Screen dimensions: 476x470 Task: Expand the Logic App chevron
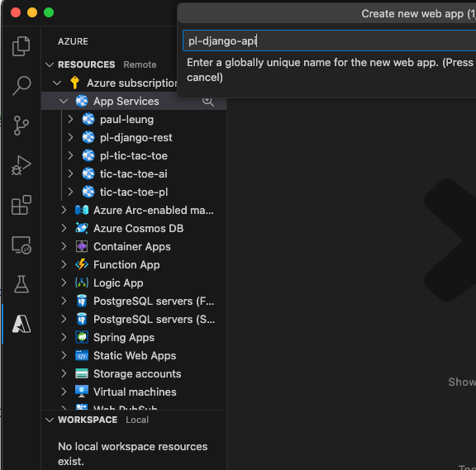tap(64, 282)
